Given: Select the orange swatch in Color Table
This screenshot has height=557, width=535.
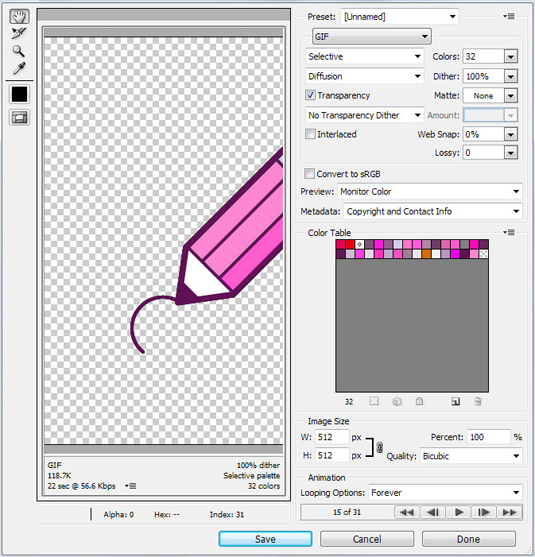Looking at the screenshot, I should [x=426, y=254].
